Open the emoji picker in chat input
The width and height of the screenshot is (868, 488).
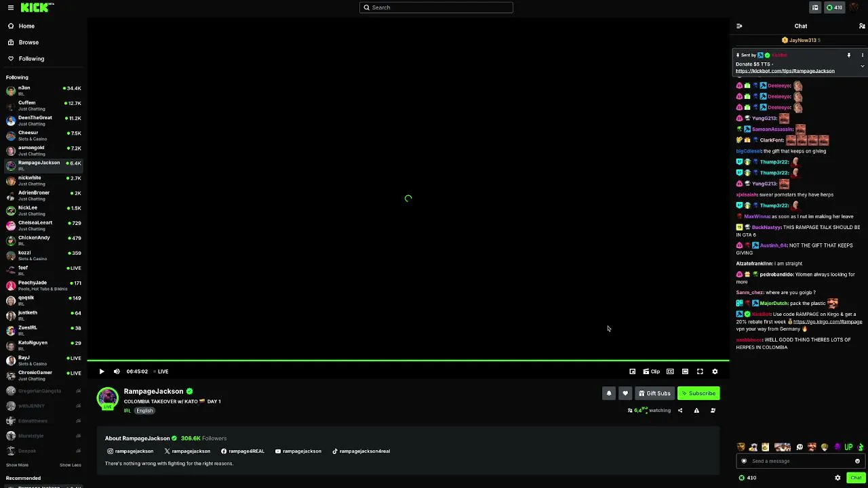pyautogui.click(x=857, y=461)
